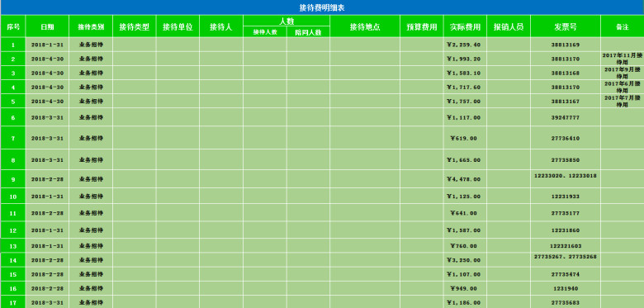Select the 接待单位 header cell
This screenshot has height=308, width=644.
click(x=178, y=26)
